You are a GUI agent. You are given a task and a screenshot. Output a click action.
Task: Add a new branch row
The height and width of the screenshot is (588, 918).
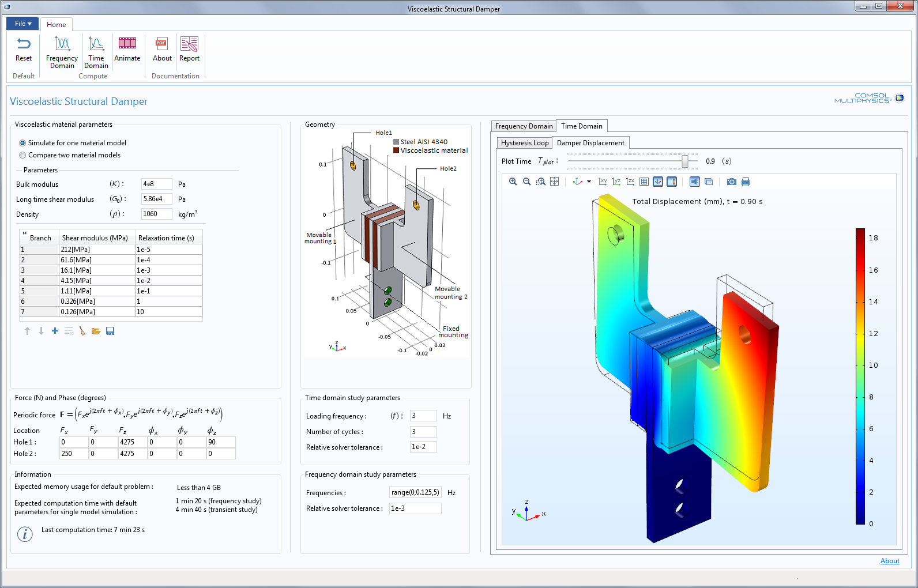click(55, 331)
